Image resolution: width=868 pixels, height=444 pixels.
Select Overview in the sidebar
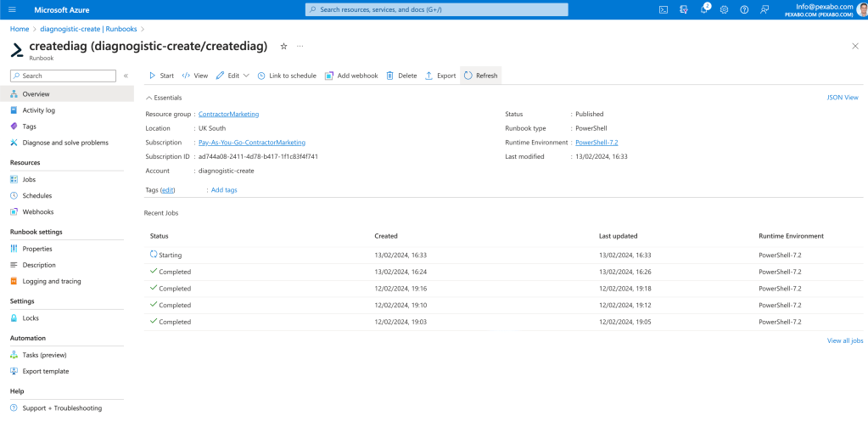(66, 94)
